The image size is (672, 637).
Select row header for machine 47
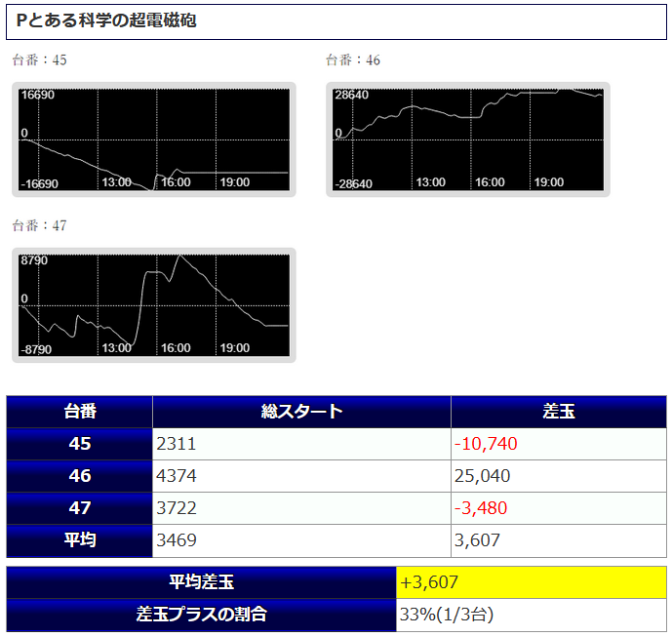pos(80,508)
